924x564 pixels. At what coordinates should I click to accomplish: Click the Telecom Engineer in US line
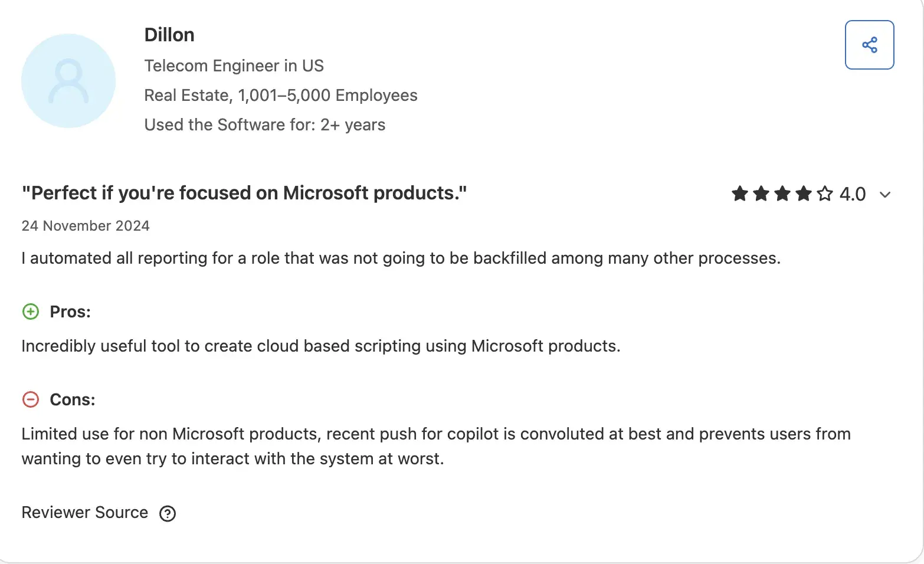click(234, 65)
